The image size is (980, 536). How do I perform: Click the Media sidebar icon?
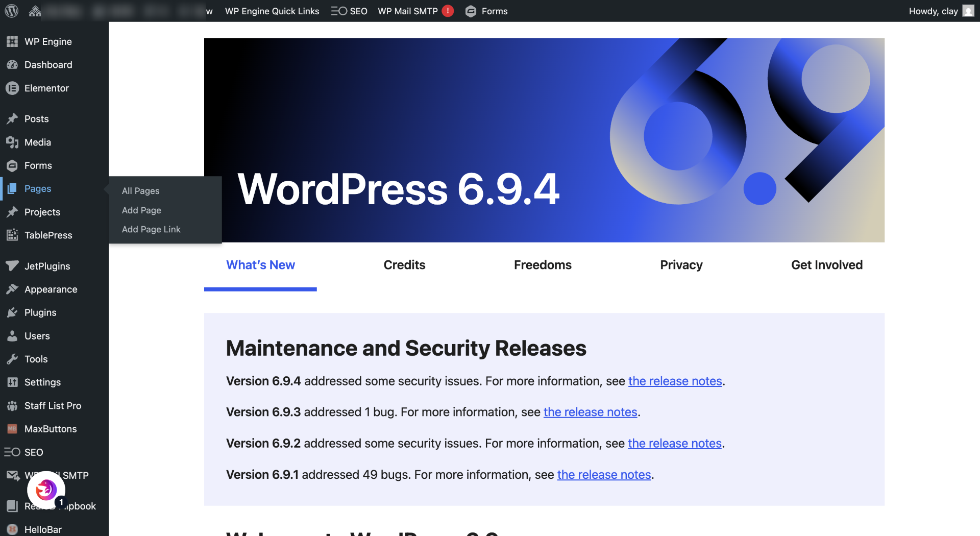click(x=12, y=142)
